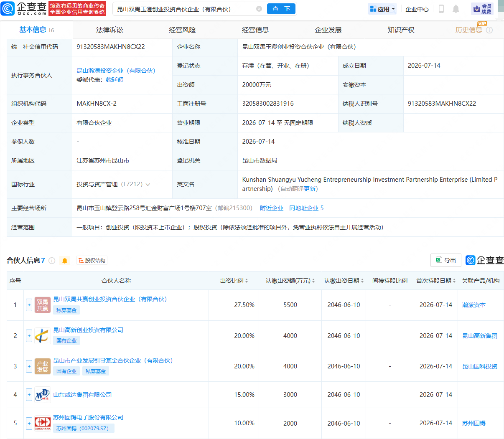504x439 pixels.
Task: Sort partners by 认缴出资日期
Action: pyautogui.click(x=362, y=281)
